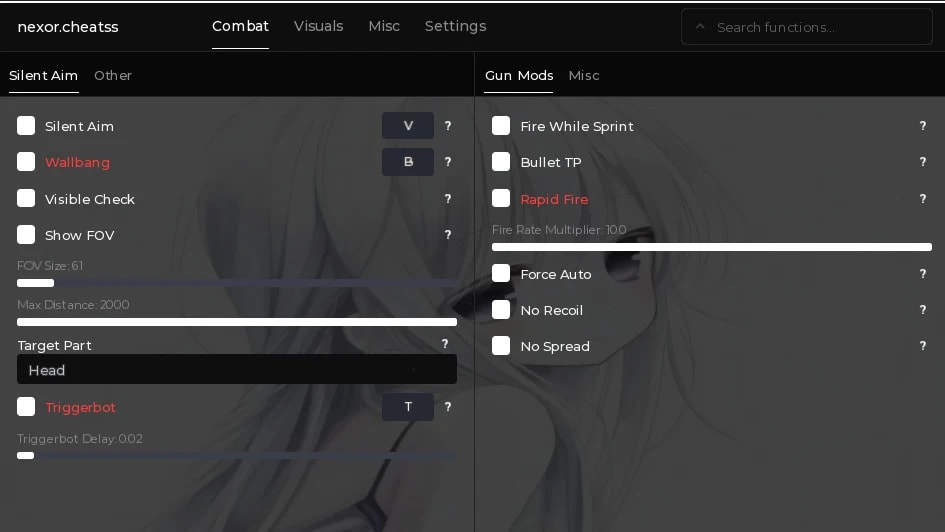Select the Misc sub-tab beside Gun Mods
The height and width of the screenshot is (532, 945).
point(584,75)
